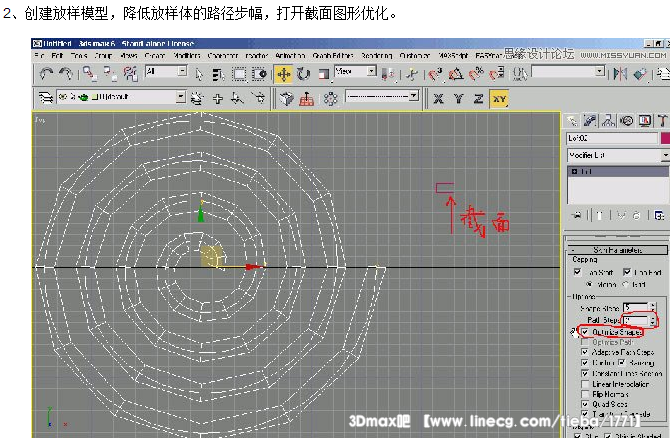Restrict movement to the Y axis

click(458, 99)
